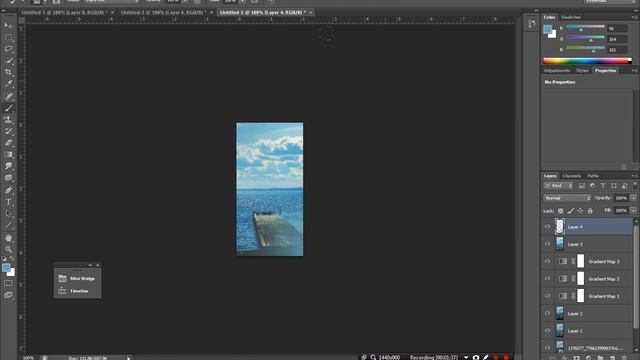Select the Magic Wand tool

(x=8, y=61)
